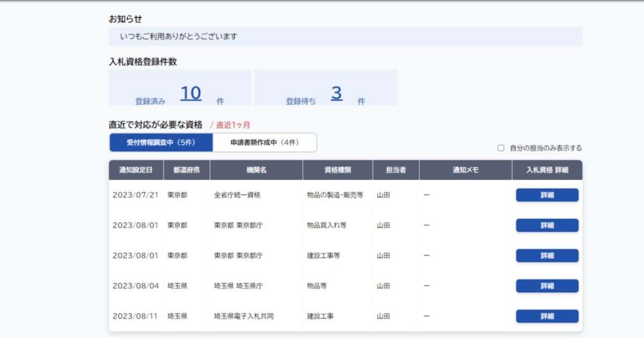Screen dimensions: 644x338
Task: Click the 物品等 qualification type cell
Action: pyautogui.click(x=317, y=286)
